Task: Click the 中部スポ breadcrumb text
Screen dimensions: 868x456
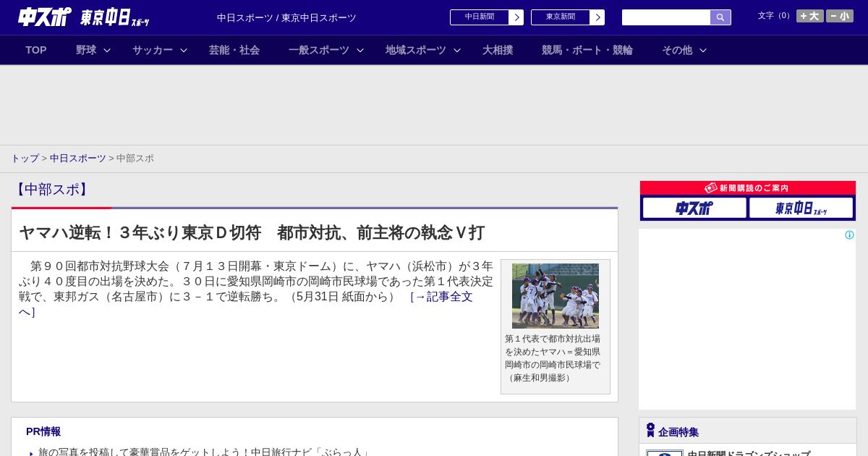Action: pos(135,159)
